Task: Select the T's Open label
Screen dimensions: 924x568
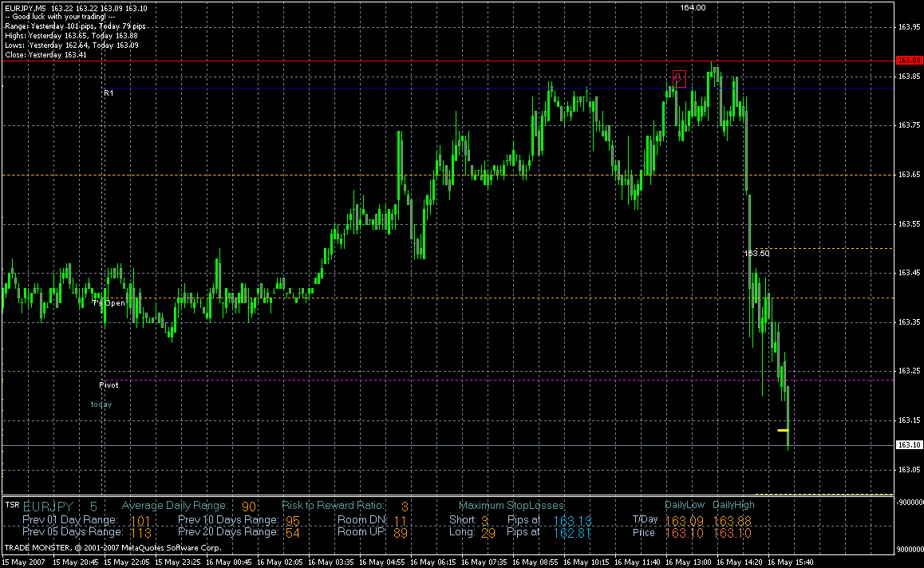Action: (109, 303)
